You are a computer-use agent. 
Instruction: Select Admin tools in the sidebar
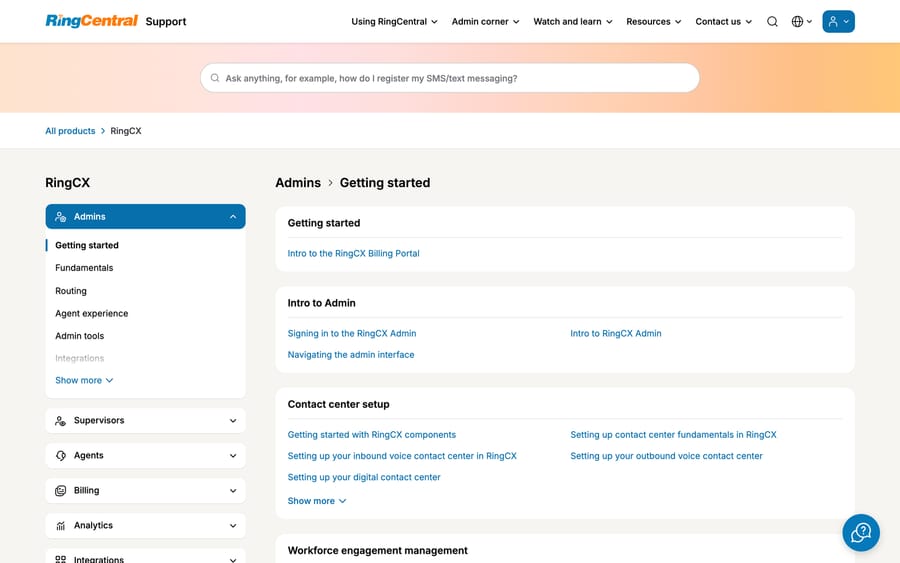pos(79,336)
